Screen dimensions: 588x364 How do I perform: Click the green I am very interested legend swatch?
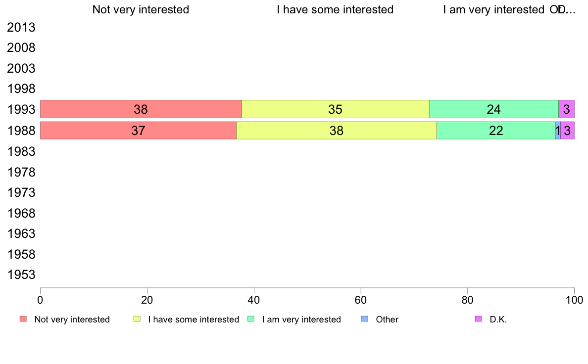(x=251, y=319)
